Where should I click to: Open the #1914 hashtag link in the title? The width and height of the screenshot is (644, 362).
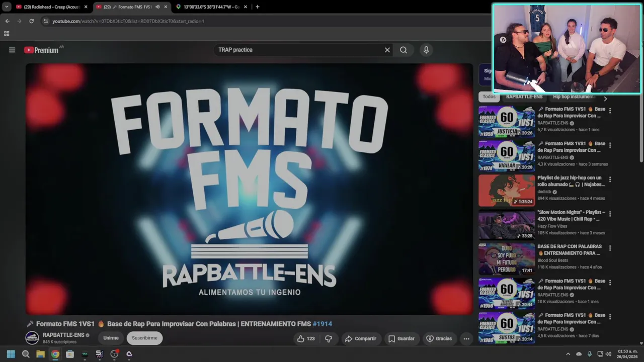tap(323, 324)
